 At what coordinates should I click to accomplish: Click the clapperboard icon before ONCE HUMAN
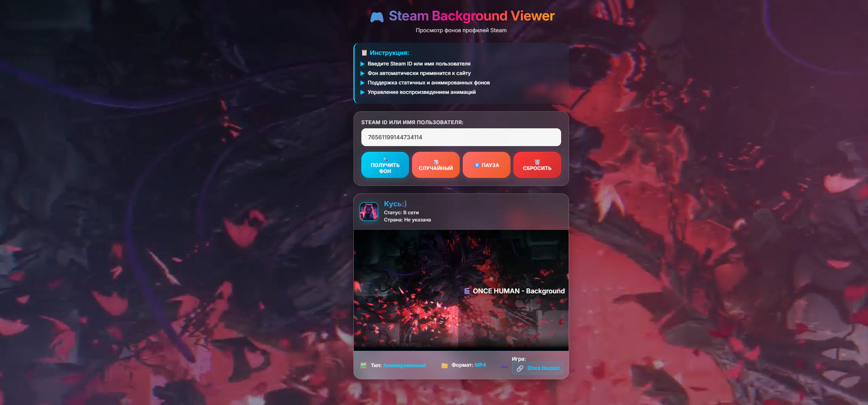pyautogui.click(x=467, y=291)
